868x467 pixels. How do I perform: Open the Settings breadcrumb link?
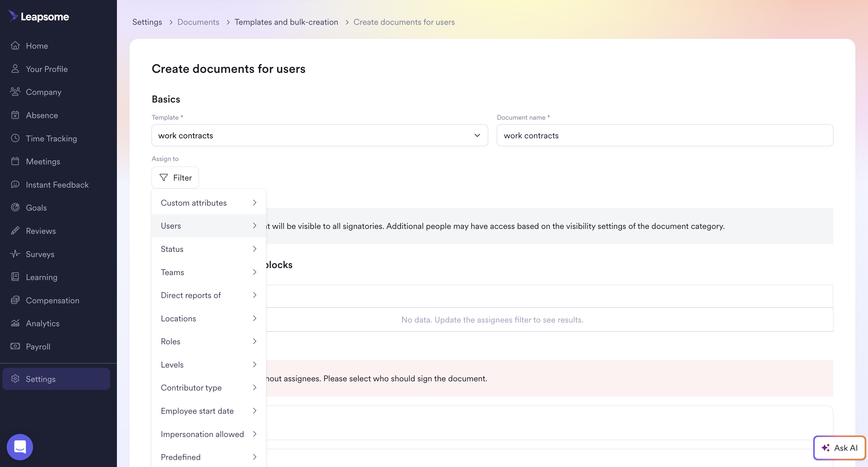(x=147, y=22)
